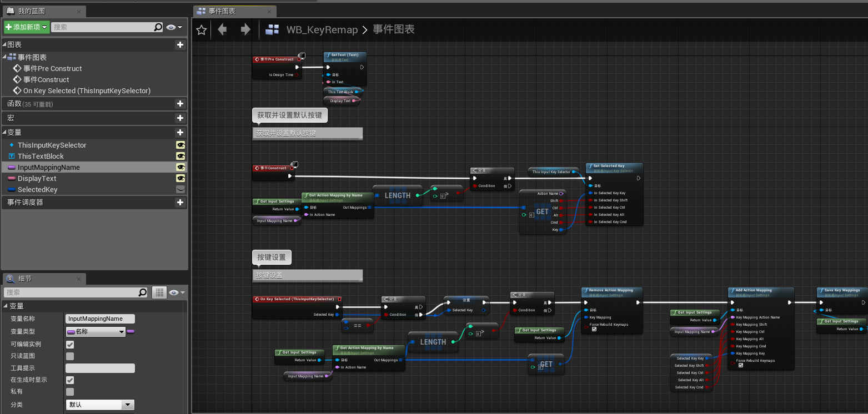Viewport: 868px width, 414px height.
Task: Add a new variable with the 变量 plus icon
Action: tap(180, 132)
